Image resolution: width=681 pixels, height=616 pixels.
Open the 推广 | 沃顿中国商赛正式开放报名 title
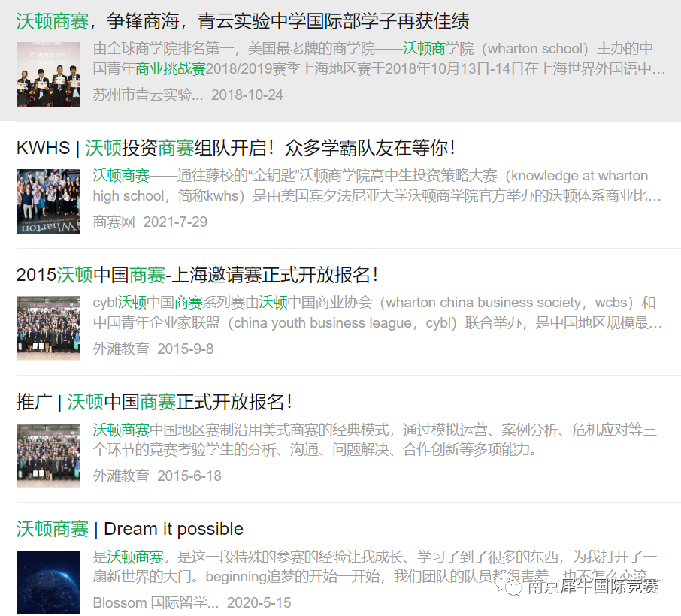[154, 402]
